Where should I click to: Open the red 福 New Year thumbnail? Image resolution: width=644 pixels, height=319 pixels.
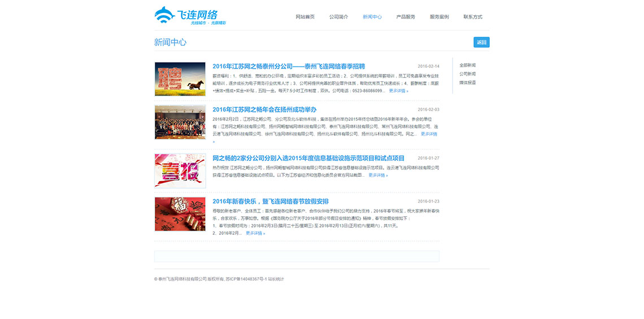tap(180, 214)
